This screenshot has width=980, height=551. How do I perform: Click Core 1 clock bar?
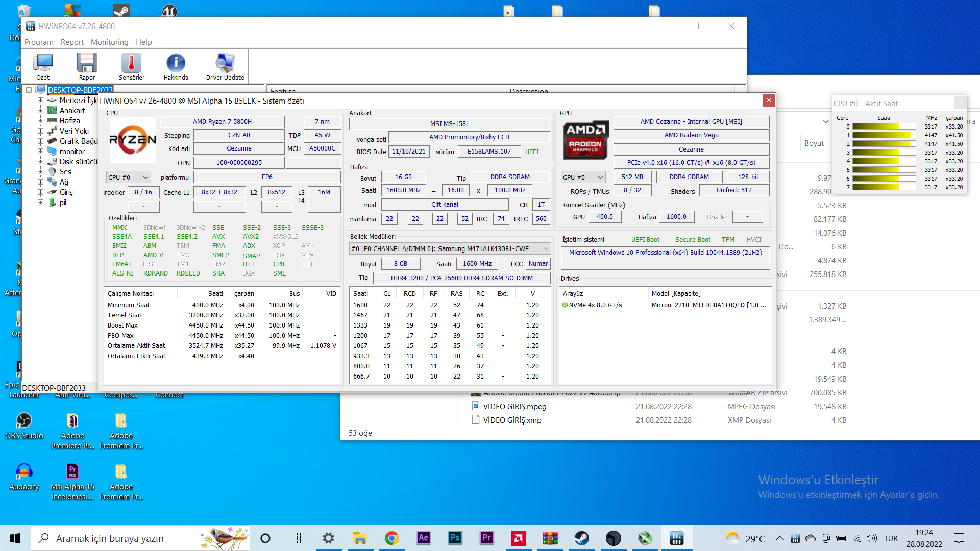pyautogui.click(x=884, y=135)
